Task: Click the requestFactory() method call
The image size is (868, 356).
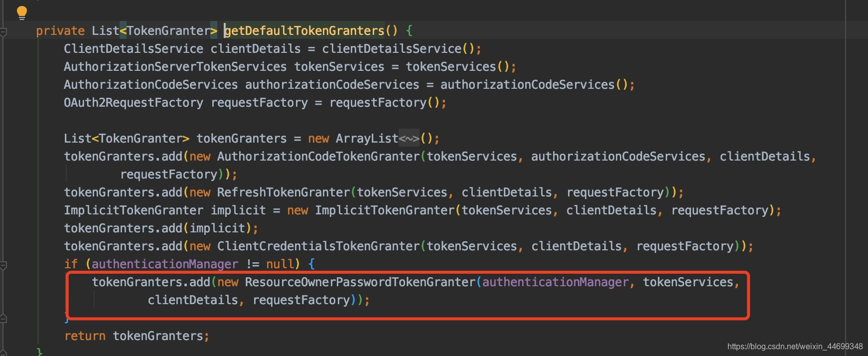Action: click(385, 103)
